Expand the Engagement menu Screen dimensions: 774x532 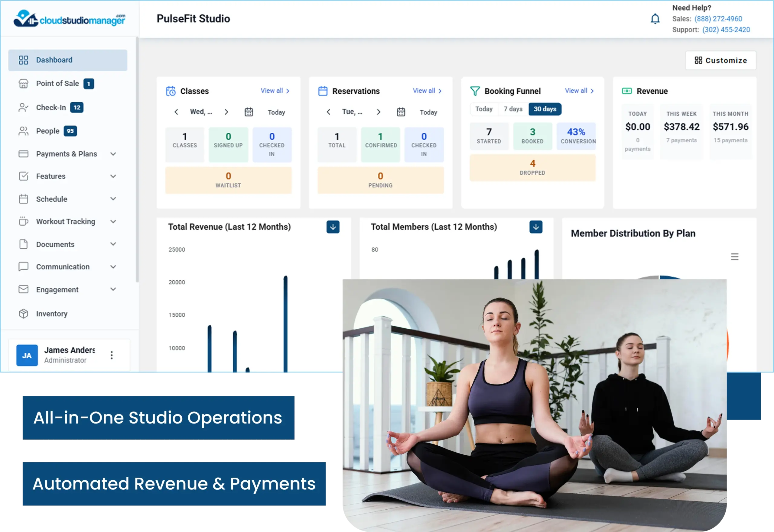point(68,290)
